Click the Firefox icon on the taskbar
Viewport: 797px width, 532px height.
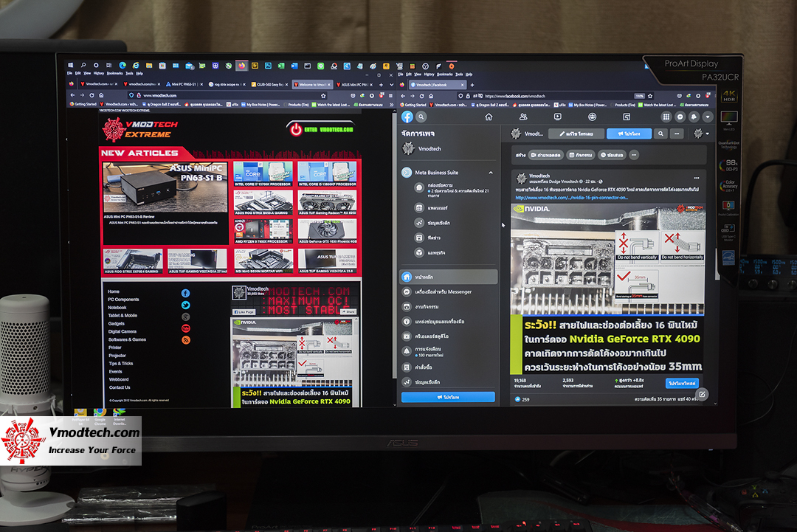tap(241, 66)
